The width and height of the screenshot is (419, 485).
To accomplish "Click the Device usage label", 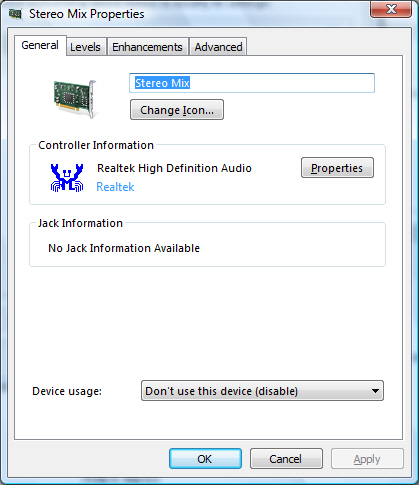I will coord(67,391).
